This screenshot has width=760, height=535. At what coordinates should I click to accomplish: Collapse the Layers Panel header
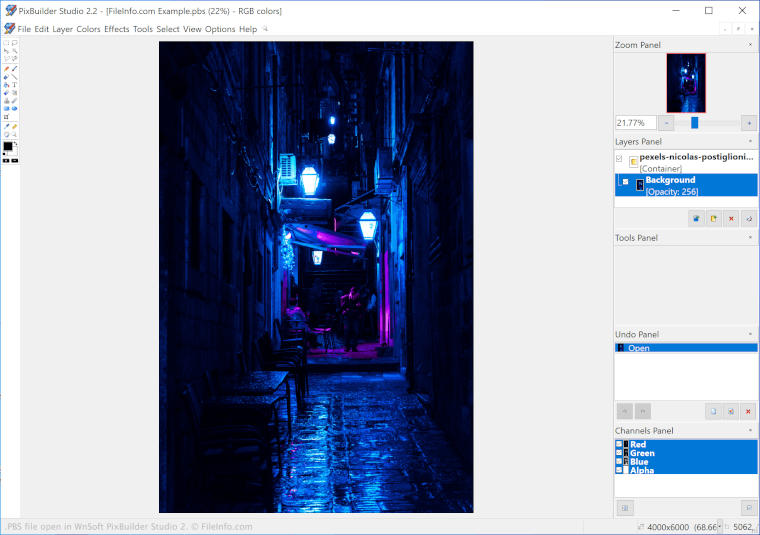click(750, 142)
